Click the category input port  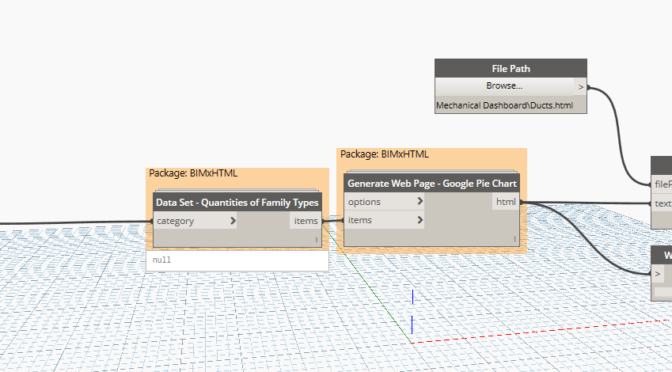(x=195, y=221)
